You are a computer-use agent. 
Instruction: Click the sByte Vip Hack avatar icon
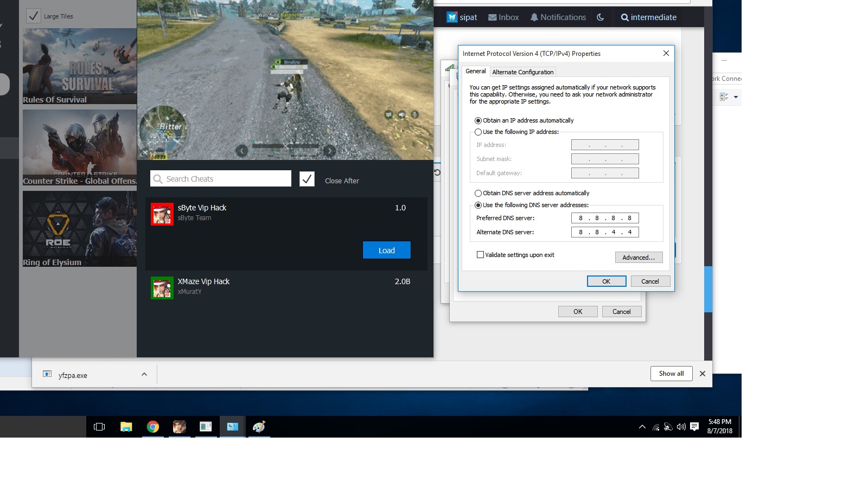(x=162, y=214)
